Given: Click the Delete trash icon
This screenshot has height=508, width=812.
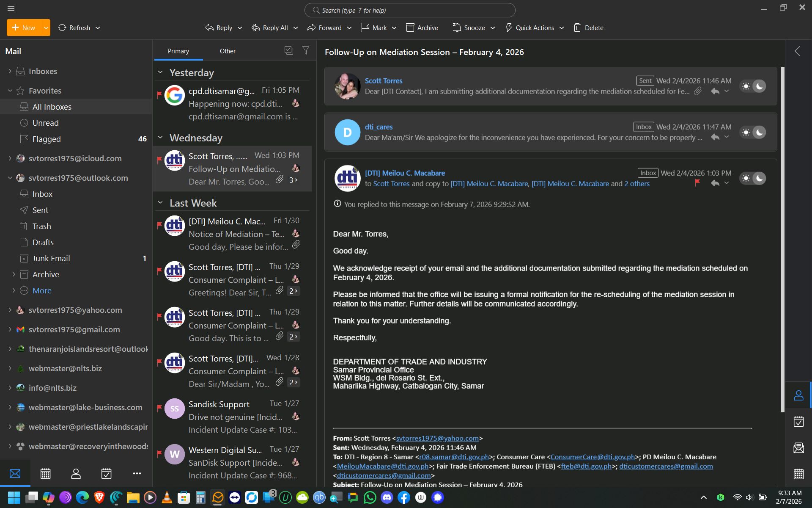Looking at the screenshot, I should [577, 28].
